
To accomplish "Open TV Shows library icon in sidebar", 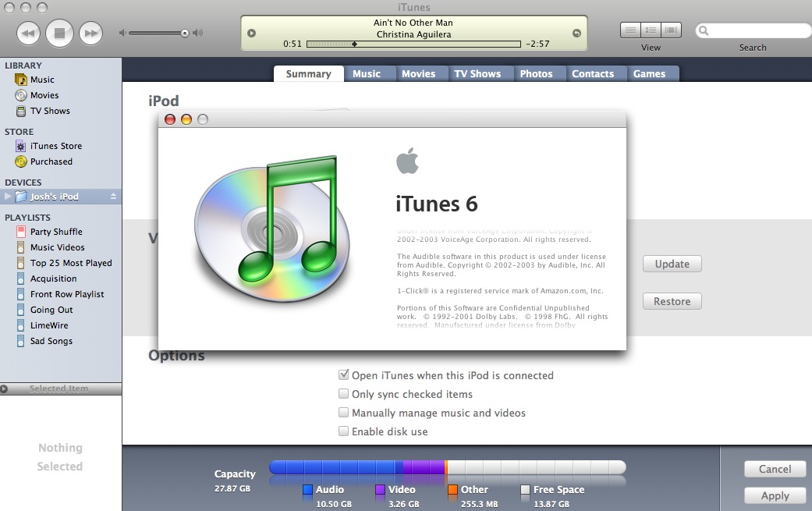I will coord(21,111).
